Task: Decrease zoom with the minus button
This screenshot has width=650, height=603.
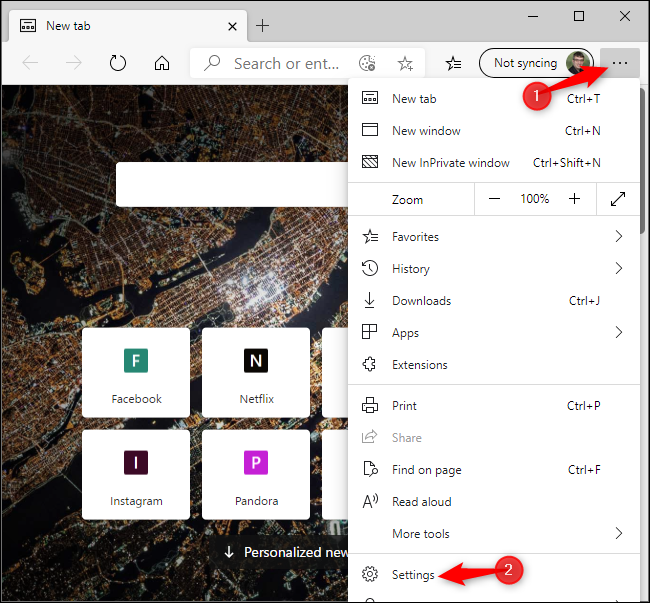Action: tap(494, 199)
